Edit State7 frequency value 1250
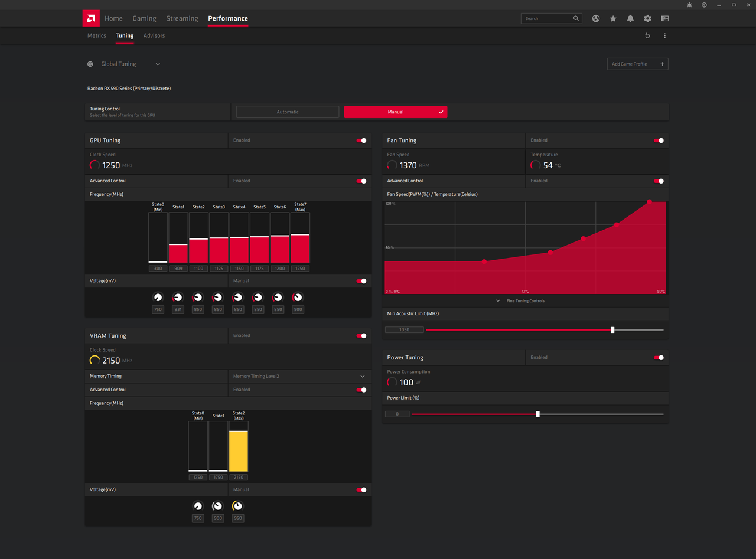The width and height of the screenshot is (756, 559). pos(300,269)
